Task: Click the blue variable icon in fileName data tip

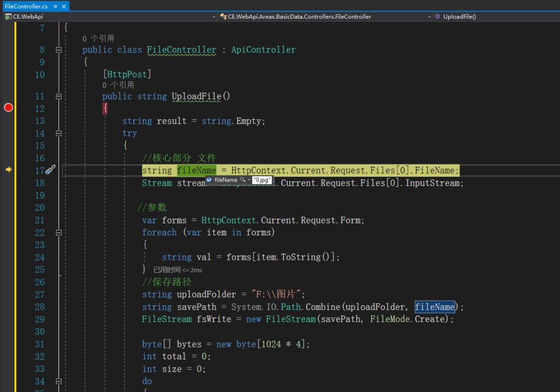Action: [x=209, y=179]
